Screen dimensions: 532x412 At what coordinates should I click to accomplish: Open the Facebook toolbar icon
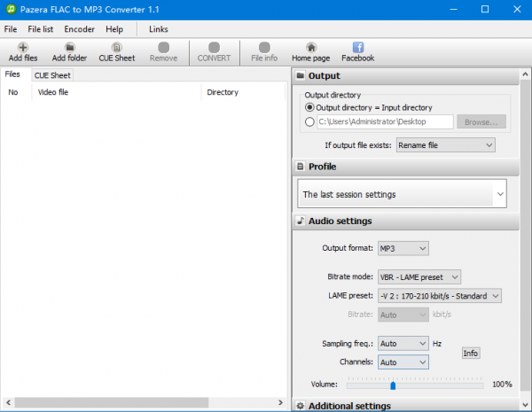358,47
